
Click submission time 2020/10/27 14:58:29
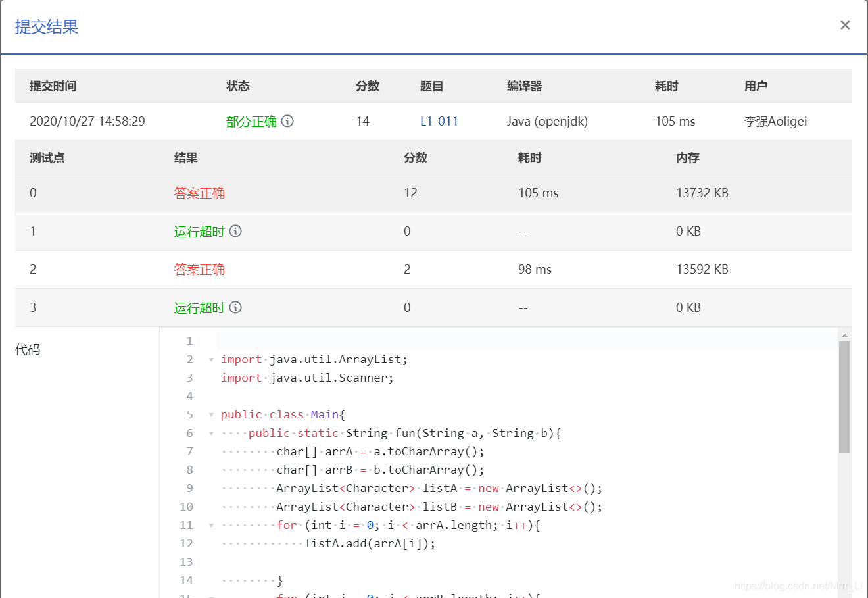click(x=87, y=121)
